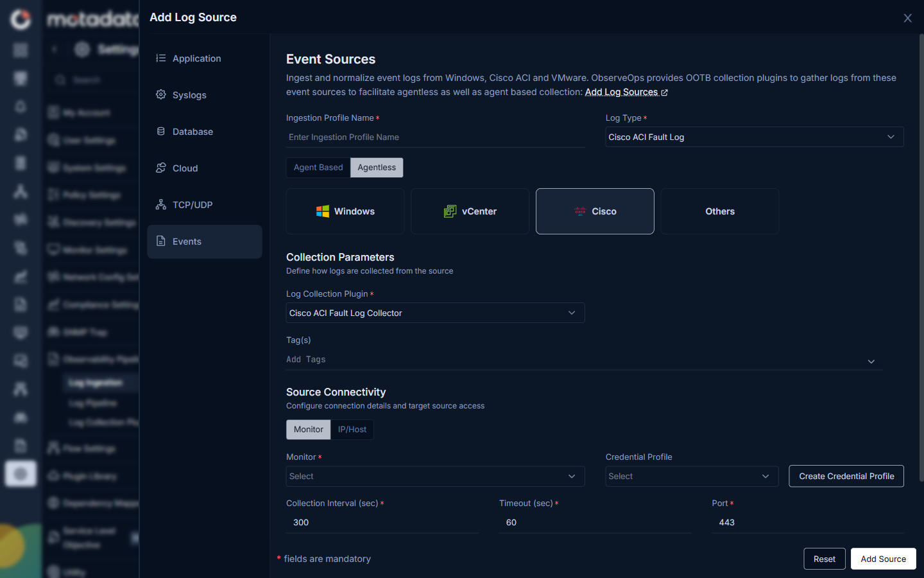Select the Monitor connectivity toggle

click(309, 430)
